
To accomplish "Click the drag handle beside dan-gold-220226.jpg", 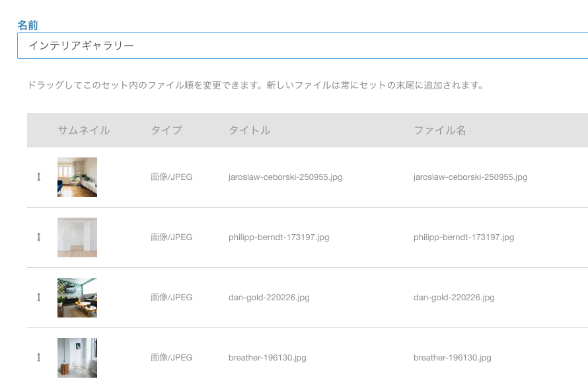I will coord(39,298).
